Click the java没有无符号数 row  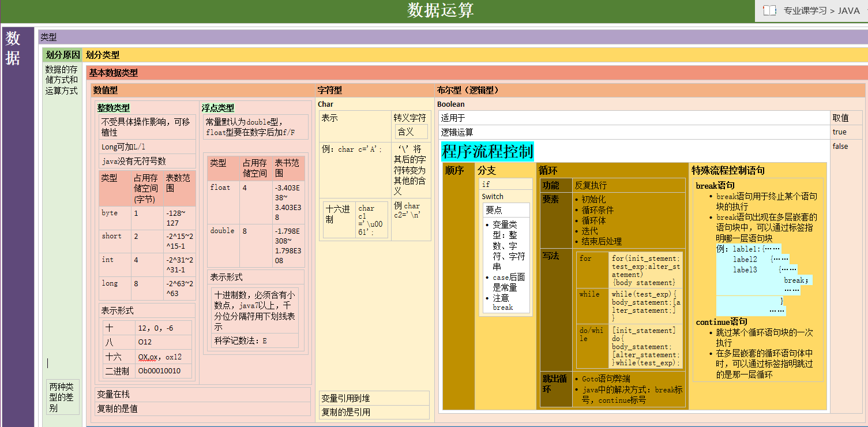[147, 161]
